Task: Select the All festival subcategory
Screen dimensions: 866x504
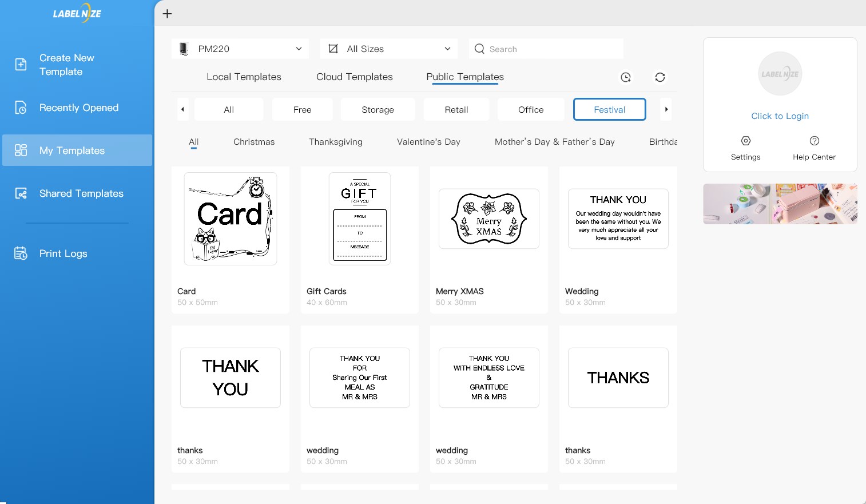Action: click(x=194, y=142)
